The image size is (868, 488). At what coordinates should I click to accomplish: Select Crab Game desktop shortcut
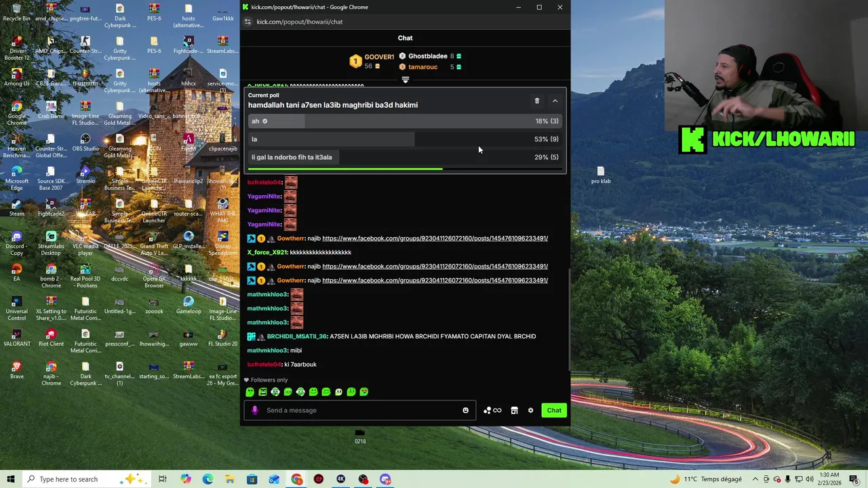51,110
